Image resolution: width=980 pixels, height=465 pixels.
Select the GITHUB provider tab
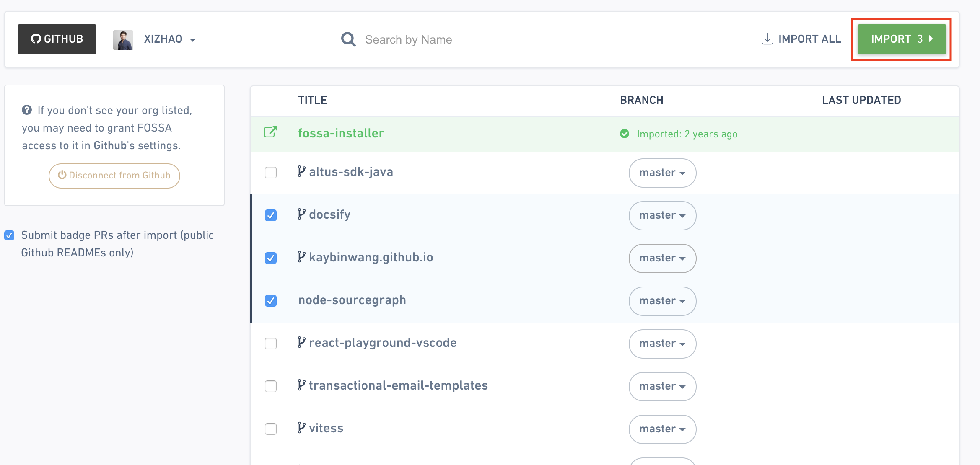pyautogui.click(x=57, y=39)
